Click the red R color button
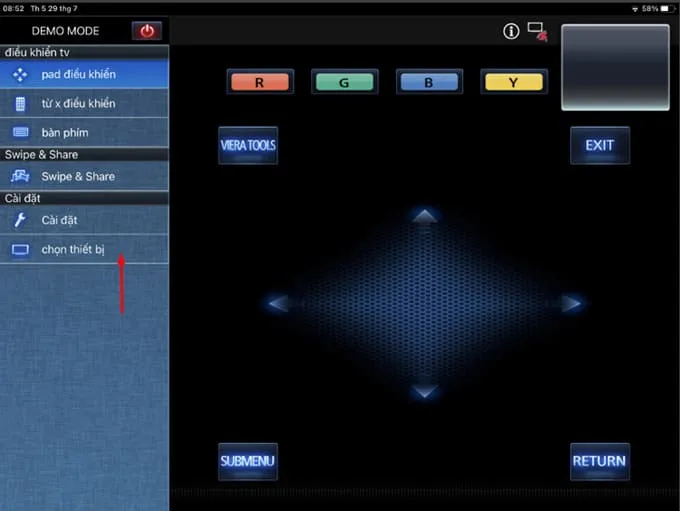This screenshot has height=511, width=680. click(260, 82)
